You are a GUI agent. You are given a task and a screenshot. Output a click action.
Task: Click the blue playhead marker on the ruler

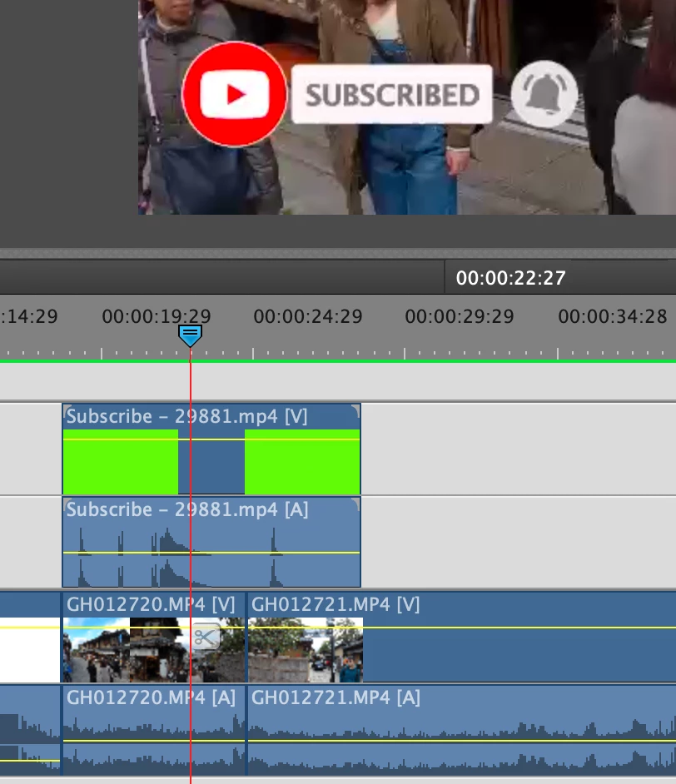[x=190, y=335]
